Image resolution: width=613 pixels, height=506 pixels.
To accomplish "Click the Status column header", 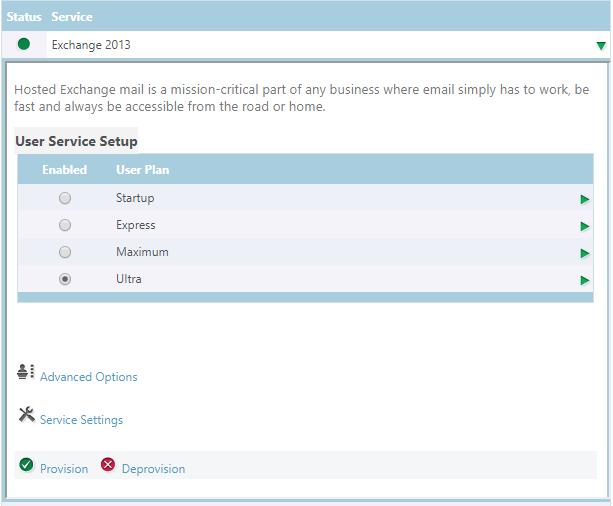I will coord(24,17).
